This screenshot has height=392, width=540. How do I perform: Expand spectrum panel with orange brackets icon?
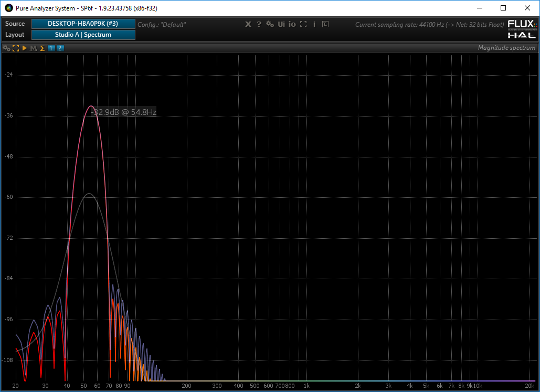16,48
